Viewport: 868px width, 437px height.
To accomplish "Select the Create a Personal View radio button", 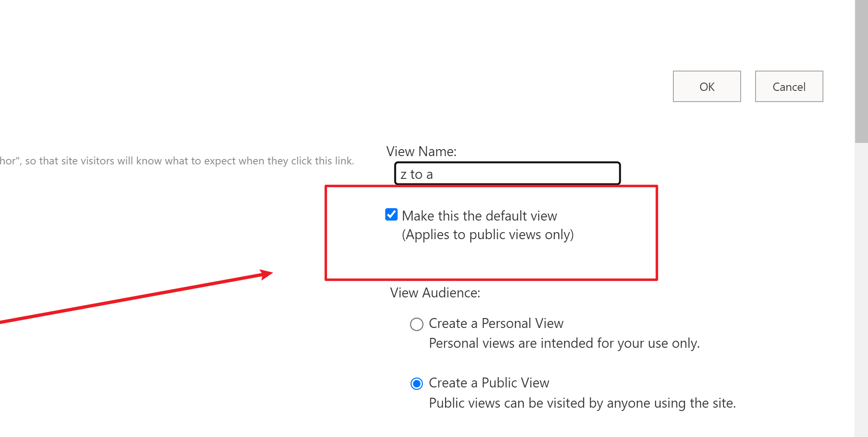I will pyautogui.click(x=417, y=324).
